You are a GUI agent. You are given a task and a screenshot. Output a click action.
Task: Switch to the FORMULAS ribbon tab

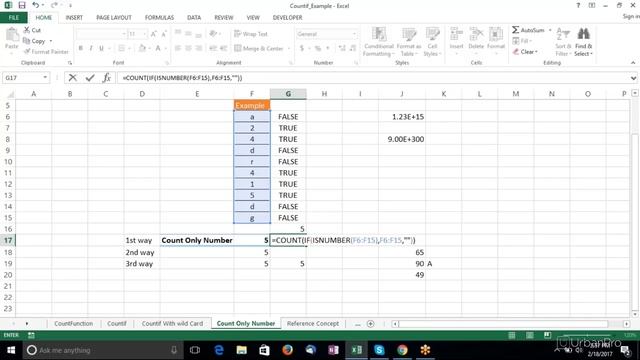coord(159,18)
